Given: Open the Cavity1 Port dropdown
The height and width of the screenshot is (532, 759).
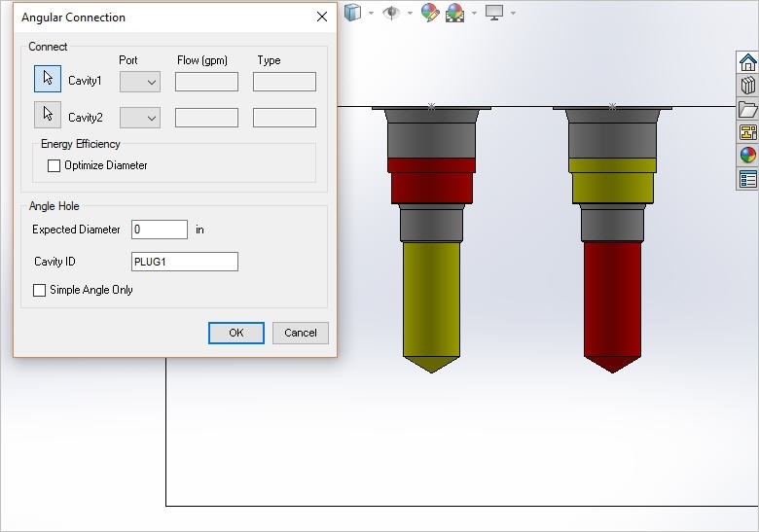Looking at the screenshot, I should coord(140,82).
